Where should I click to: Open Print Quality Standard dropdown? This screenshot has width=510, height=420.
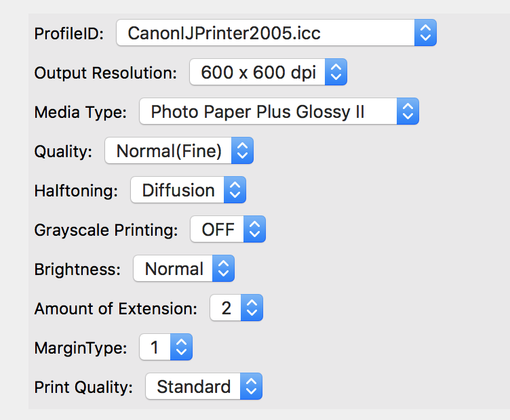point(193,387)
